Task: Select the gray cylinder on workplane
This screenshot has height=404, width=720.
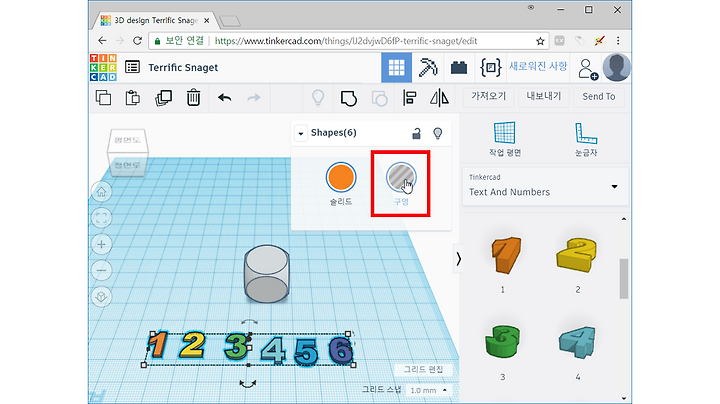Action: click(x=267, y=274)
